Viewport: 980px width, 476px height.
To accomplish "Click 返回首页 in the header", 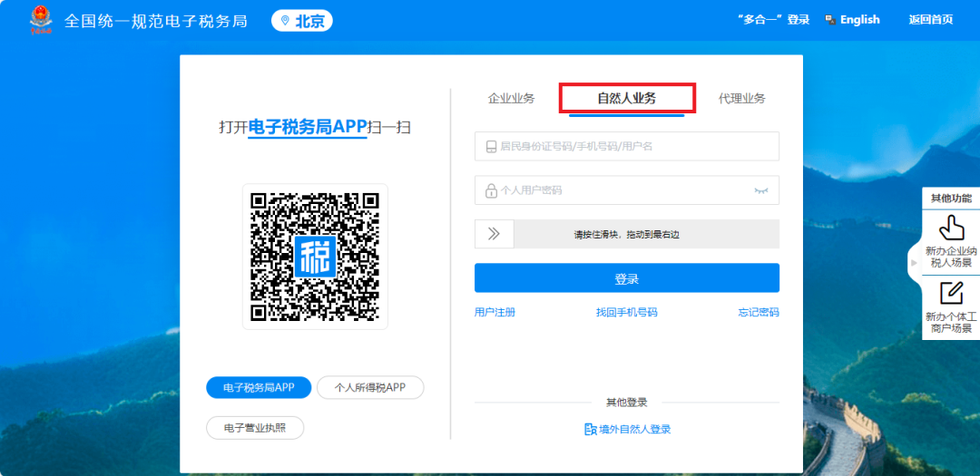I will coord(931,20).
